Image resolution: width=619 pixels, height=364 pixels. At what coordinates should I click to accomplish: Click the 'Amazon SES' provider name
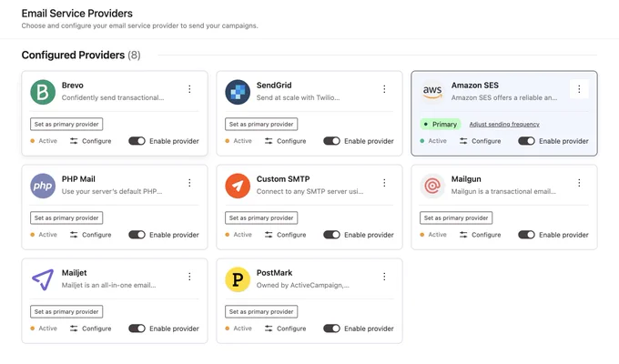tap(475, 86)
